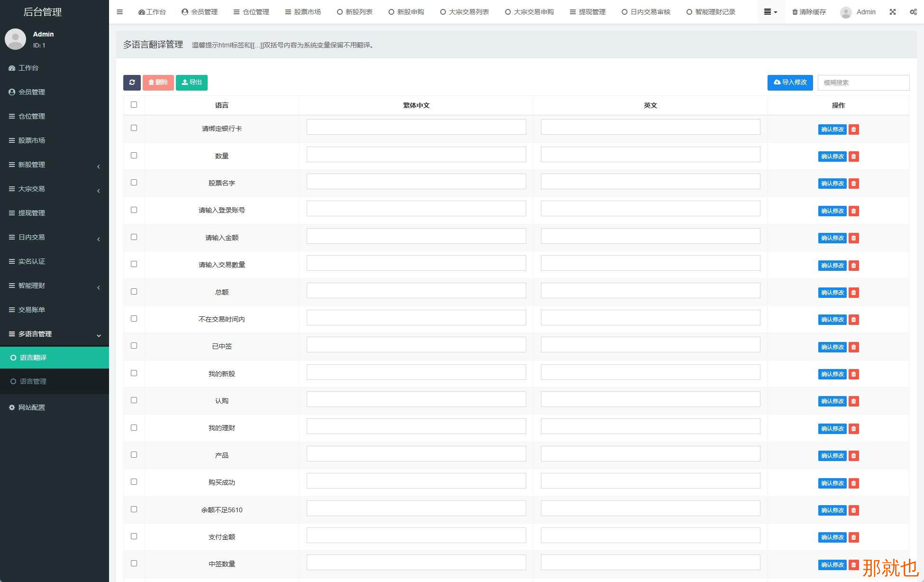This screenshot has width=924, height=582.
Task: Click the fullscreen expand icon in header
Action: tap(893, 12)
